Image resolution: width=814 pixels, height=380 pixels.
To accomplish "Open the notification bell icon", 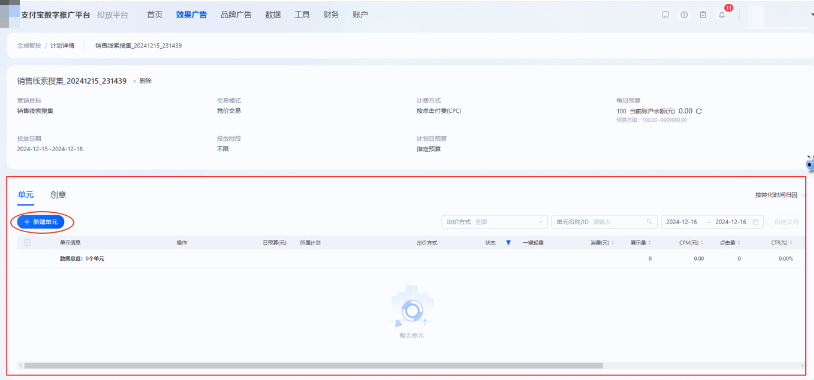I will coord(722,15).
